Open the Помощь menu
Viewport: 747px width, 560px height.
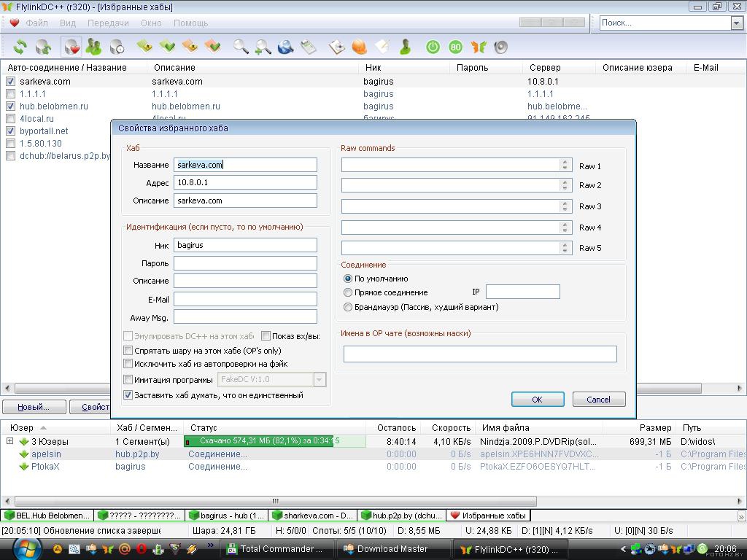coord(190,23)
